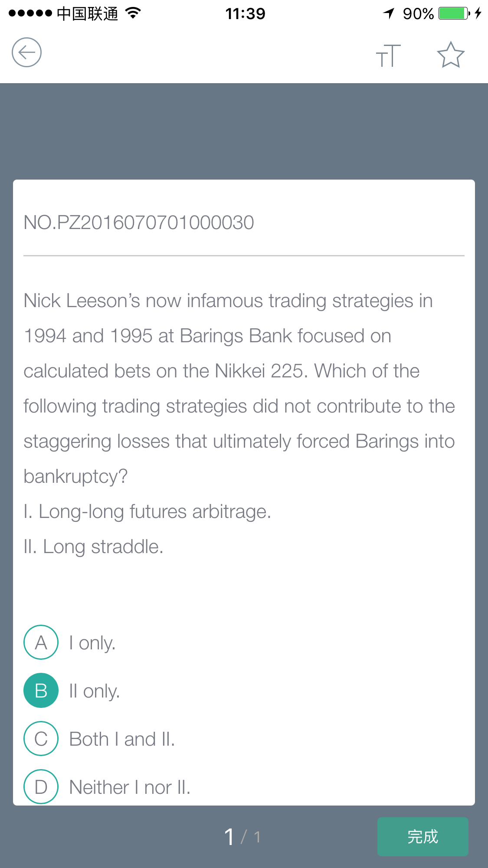This screenshot has height=868, width=488.
Task: Tap the cellular signal dots
Action: [30, 13]
